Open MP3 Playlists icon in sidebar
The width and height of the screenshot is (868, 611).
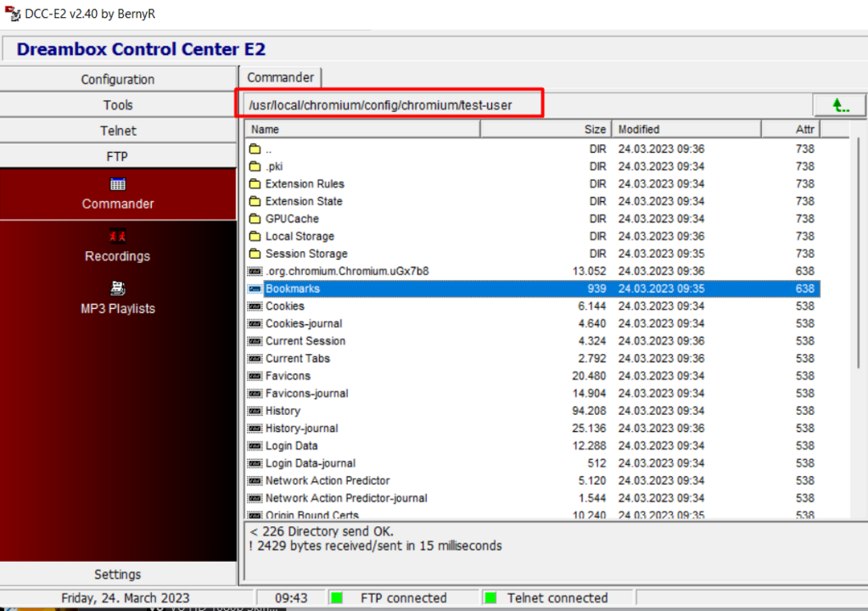click(x=118, y=289)
